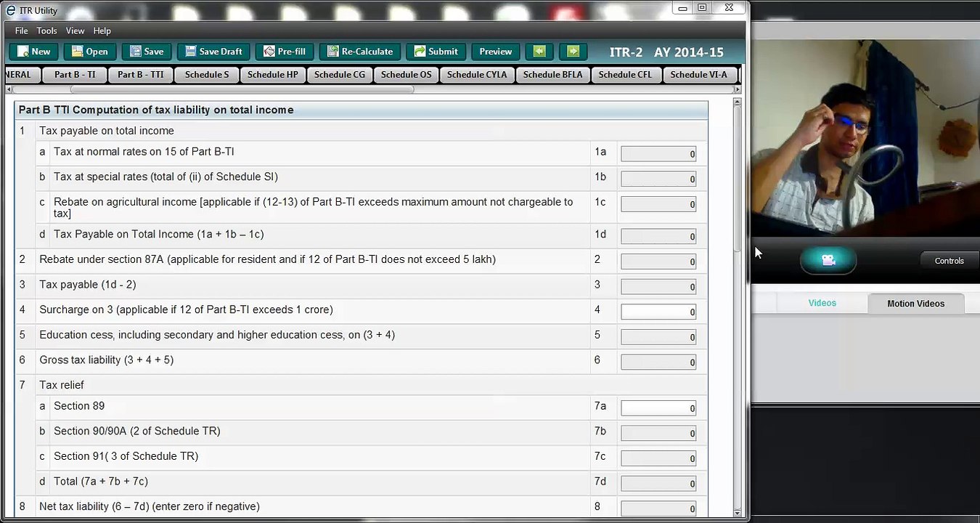Screen dimensions: 980x523
Task: Click the 'Tax relief' row text
Action: [x=62, y=385]
